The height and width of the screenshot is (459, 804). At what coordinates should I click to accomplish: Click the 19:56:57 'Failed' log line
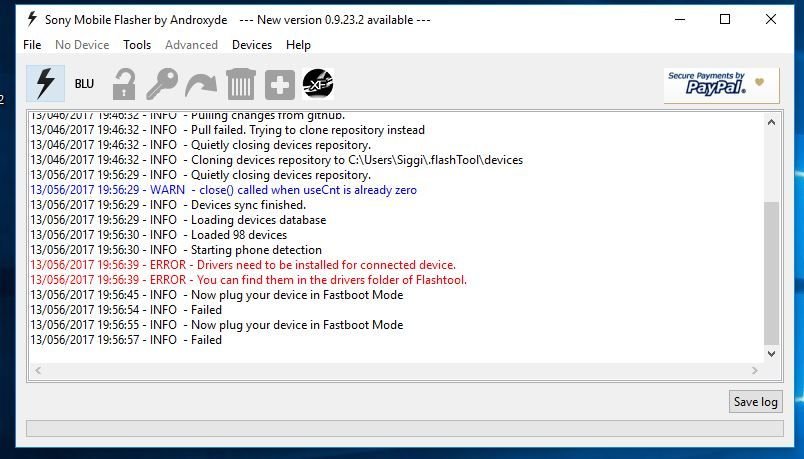pyautogui.click(x=126, y=340)
